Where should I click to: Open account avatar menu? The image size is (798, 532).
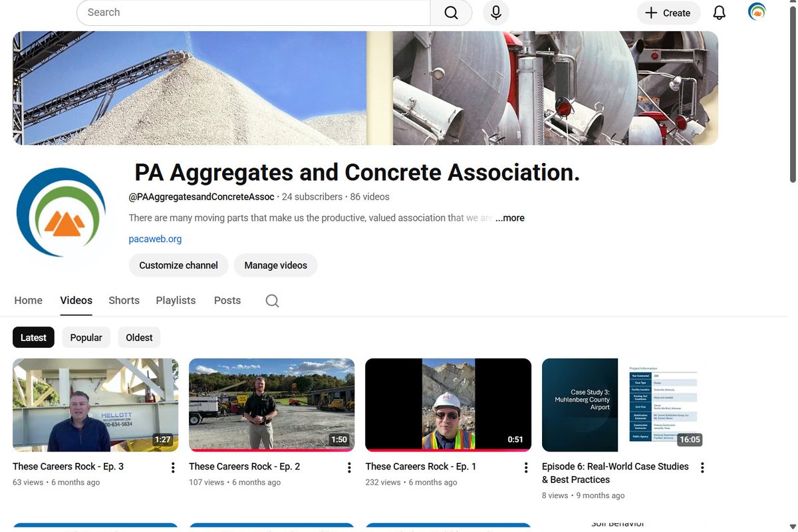click(x=757, y=12)
